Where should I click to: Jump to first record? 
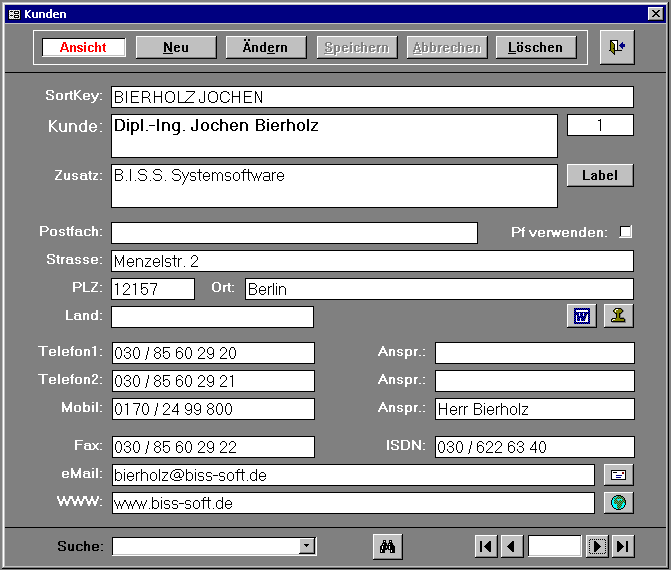486,546
